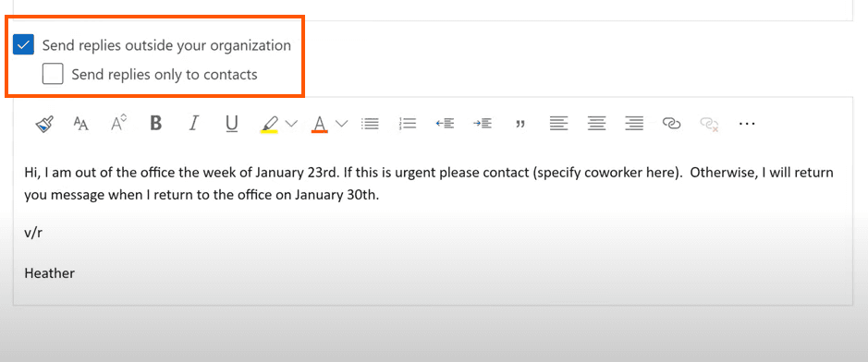This screenshot has height=362, width=868.
Task: Apply quote formatting
Action: (520, 125)
